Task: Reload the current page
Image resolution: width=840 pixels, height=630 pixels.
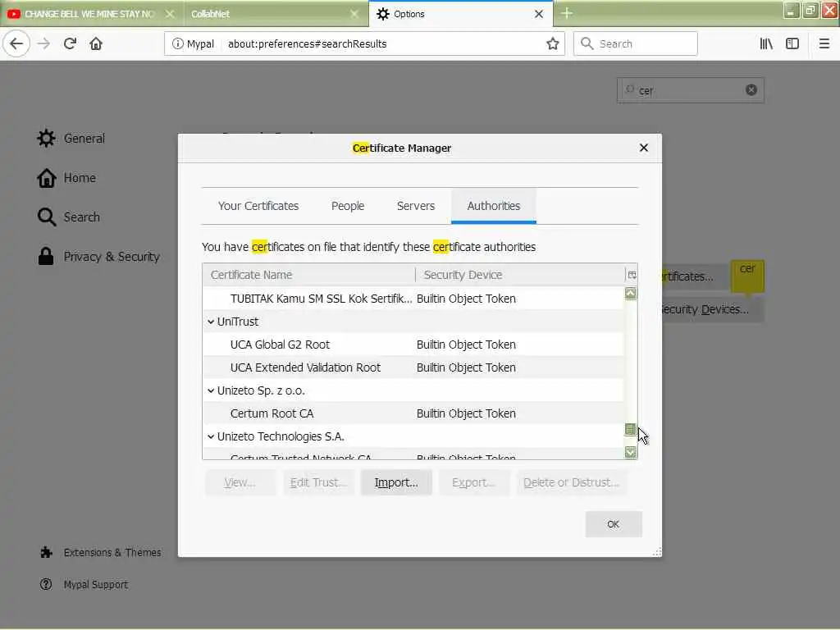Action: pos(70,44)
